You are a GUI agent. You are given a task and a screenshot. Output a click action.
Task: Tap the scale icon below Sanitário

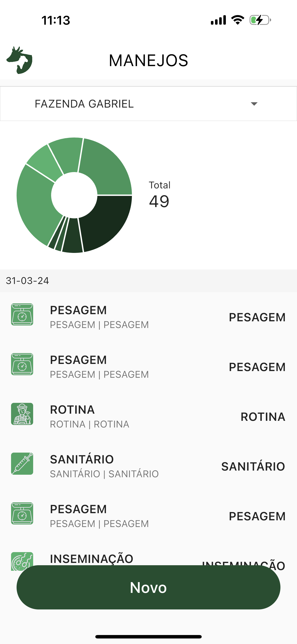point(22,513)
